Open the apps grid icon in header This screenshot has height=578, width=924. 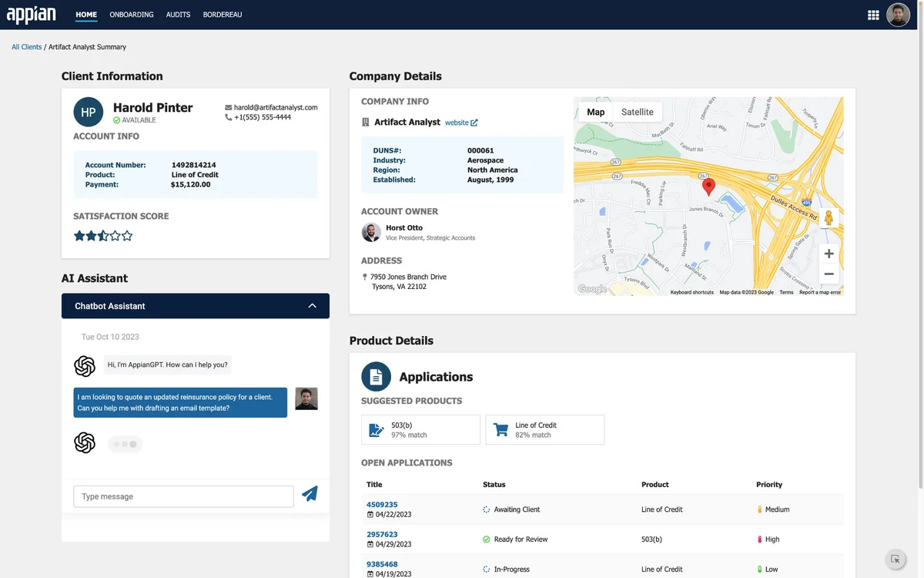point(873,15)
